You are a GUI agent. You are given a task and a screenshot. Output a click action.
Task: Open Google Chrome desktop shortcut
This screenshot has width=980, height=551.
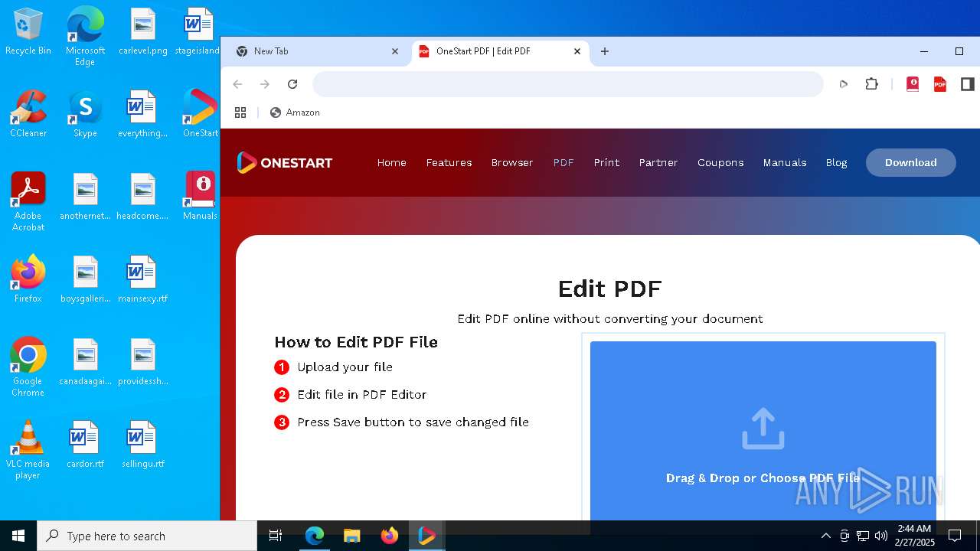[x=28, y=367]
